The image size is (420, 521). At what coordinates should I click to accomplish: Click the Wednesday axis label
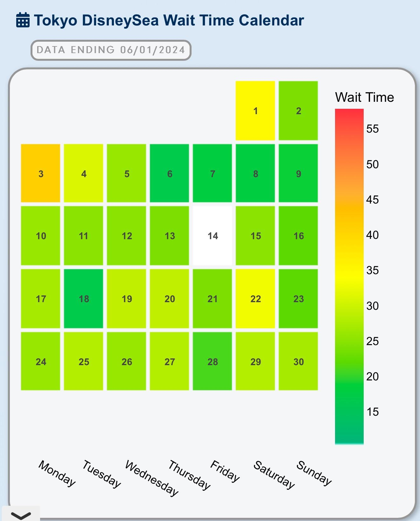pos(152,478)
